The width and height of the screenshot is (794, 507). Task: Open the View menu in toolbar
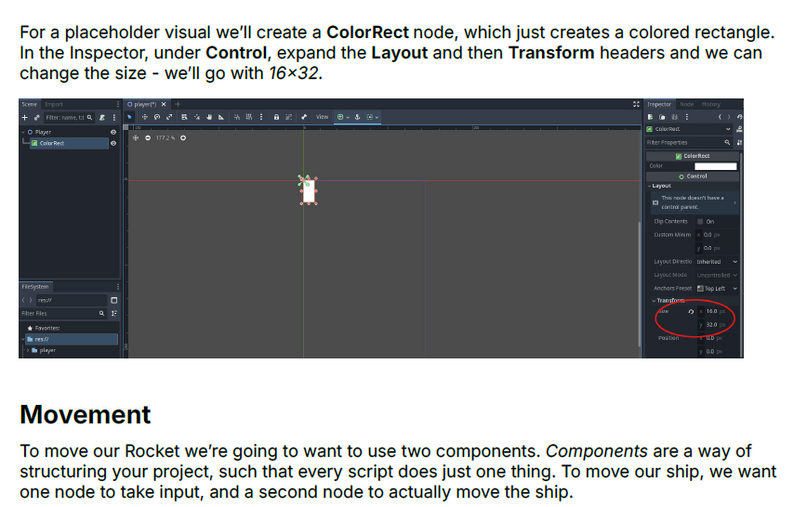322,117
